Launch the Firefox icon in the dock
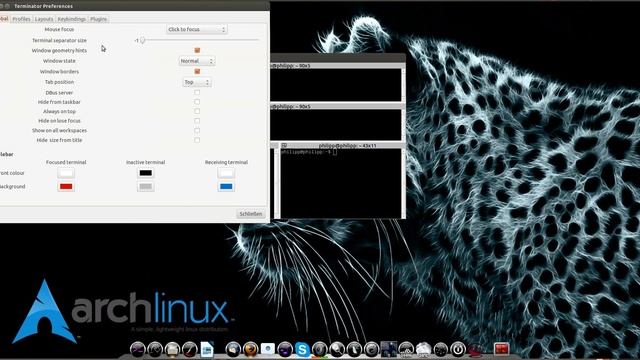This screenshot has width=640, height=360. [x=251, y=350]
